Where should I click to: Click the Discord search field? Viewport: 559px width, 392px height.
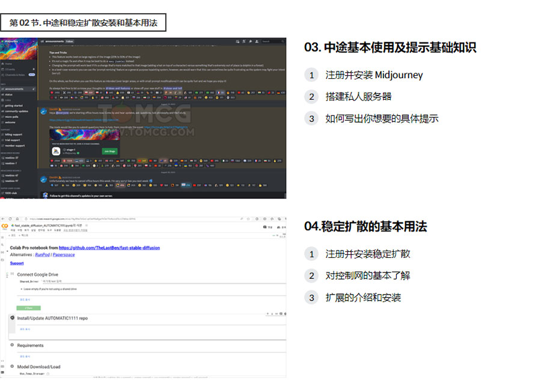273,41
